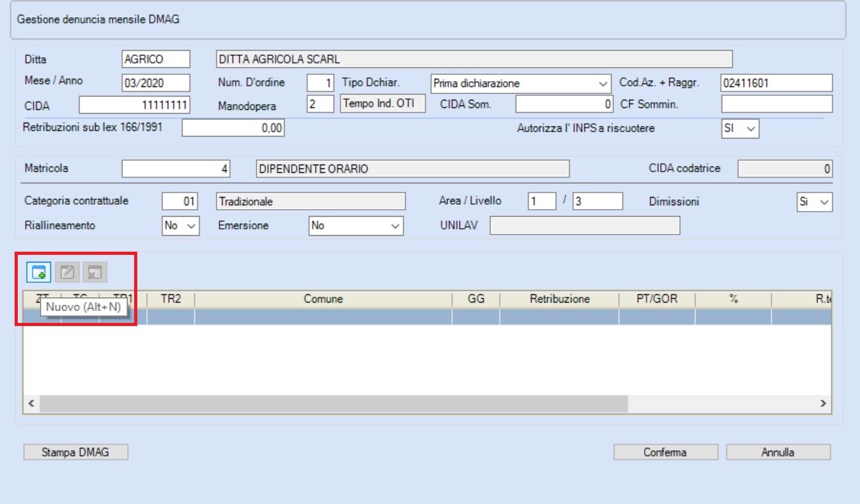Screen dimensions: 860x504
Task: Open the Tipo Dchiar. dropdown
Action: [521, 83]
